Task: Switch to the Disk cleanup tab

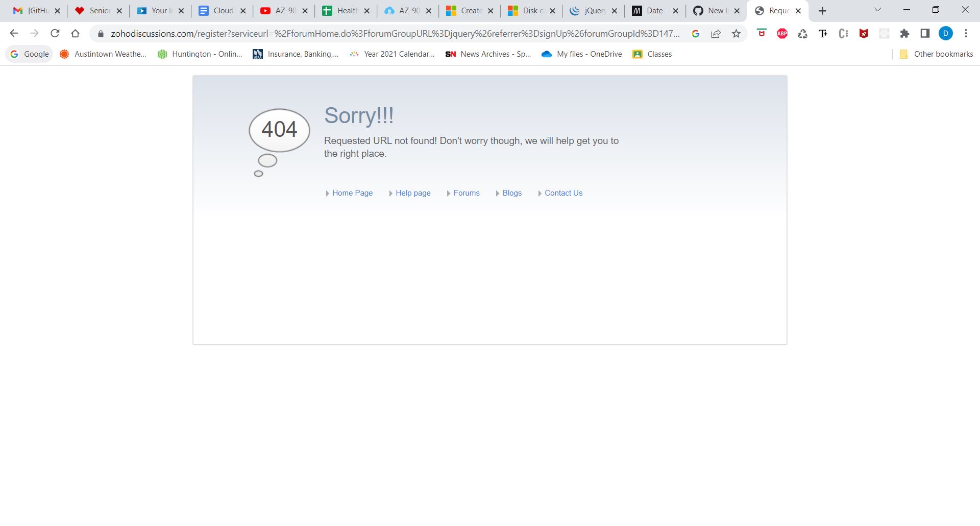Action: pyautogui.click(x=531, y=10)
